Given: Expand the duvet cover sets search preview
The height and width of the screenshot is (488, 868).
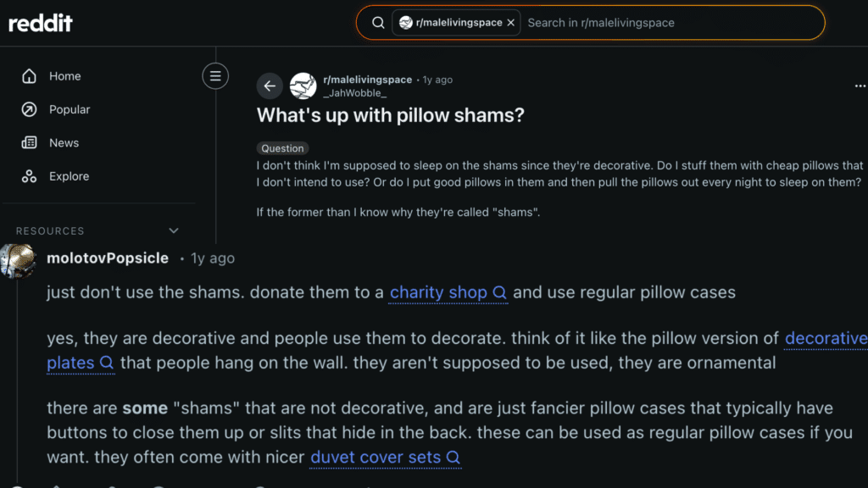Looking at the screenshot, I should tap(452, 457).
